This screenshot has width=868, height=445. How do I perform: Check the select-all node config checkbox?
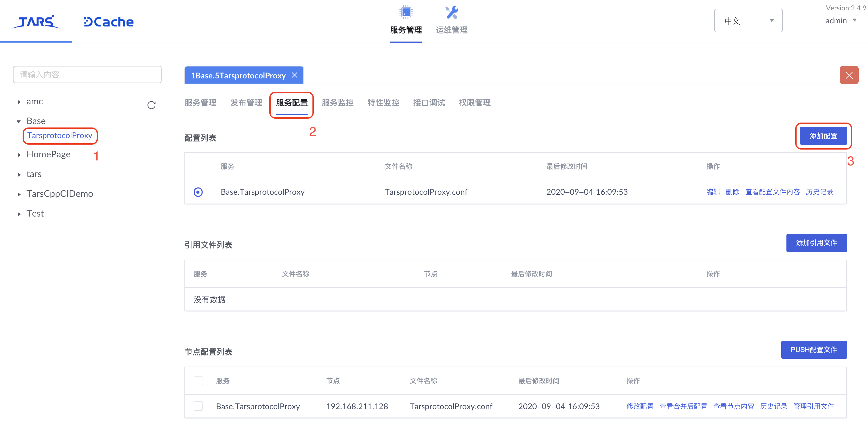[198, 381]
